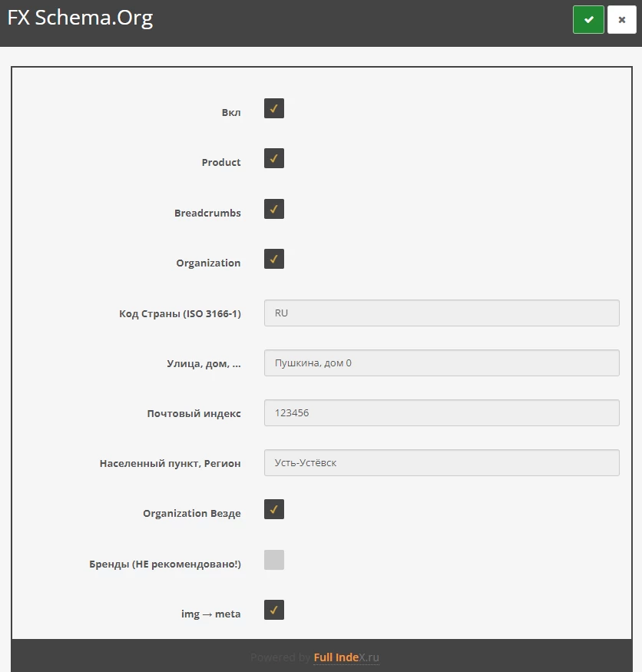Click the Breadcrumbs label
This screenshot has width=642, height=672.
(x=207, y=213)
